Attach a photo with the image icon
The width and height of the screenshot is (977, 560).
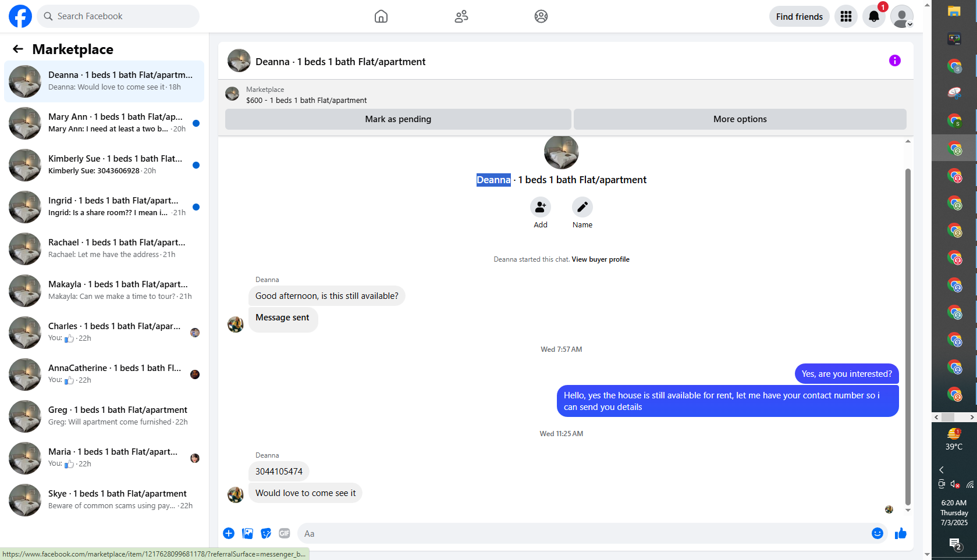(247, 533)
